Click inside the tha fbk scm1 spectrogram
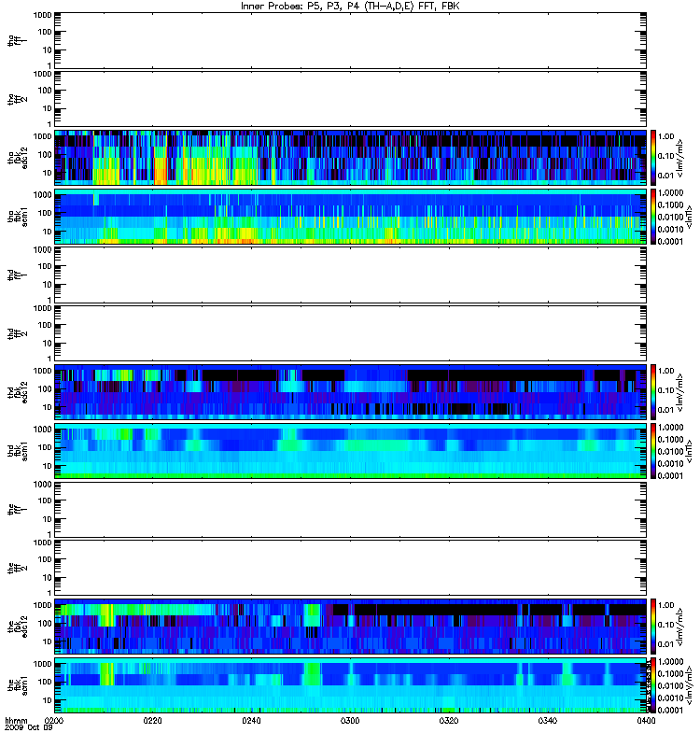Screen dimensions: 700x747 point(351,217)
